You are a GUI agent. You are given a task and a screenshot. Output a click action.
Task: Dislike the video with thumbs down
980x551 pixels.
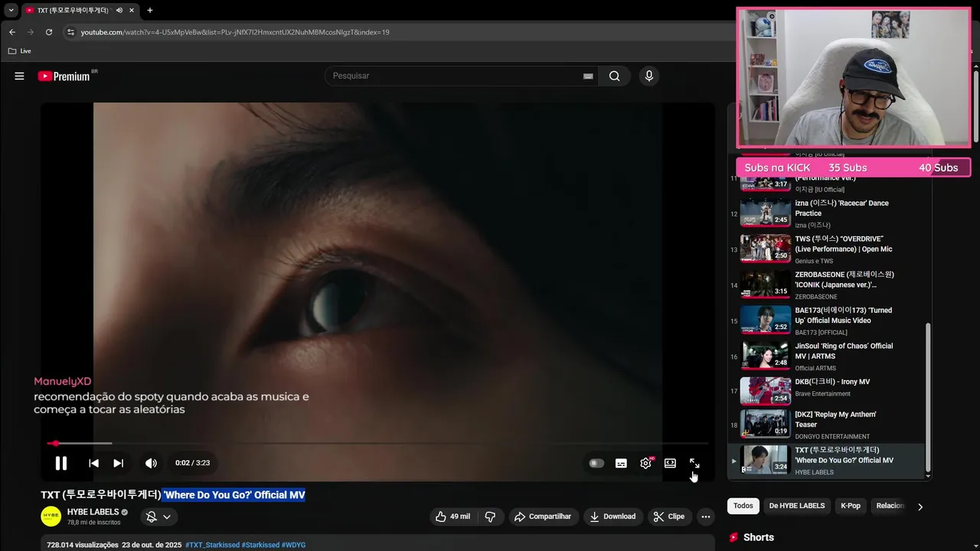click(x=490, y=517)
